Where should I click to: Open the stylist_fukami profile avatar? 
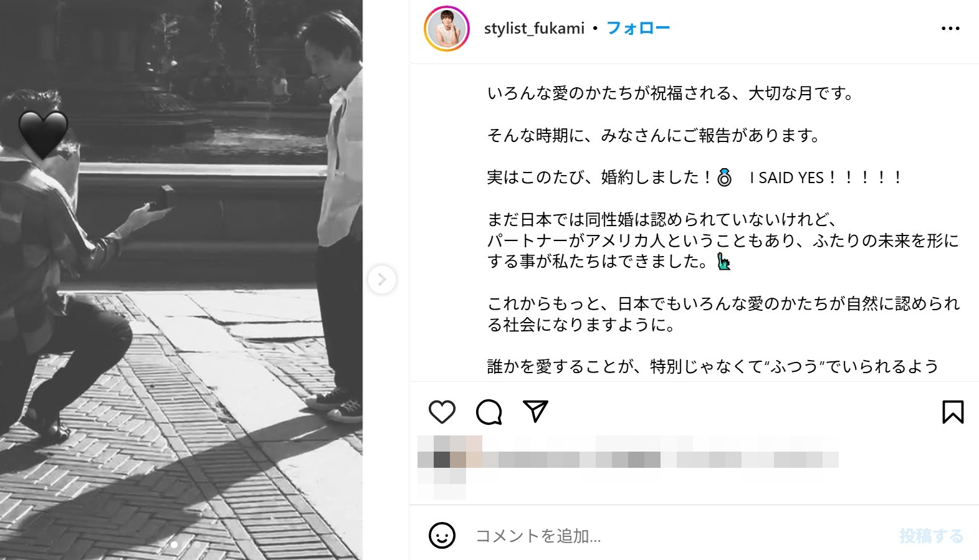(x=446, y=29)
